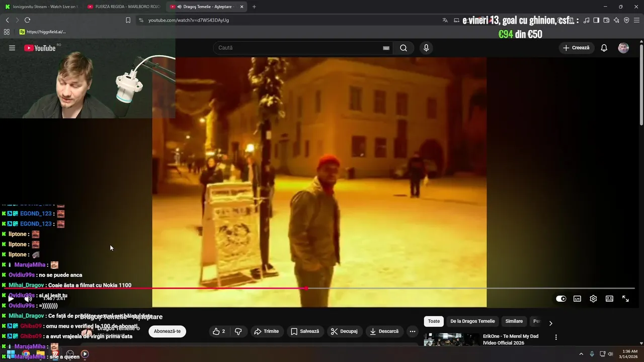
Task: Open the browser apps grid icon
Action: (7, 32)
